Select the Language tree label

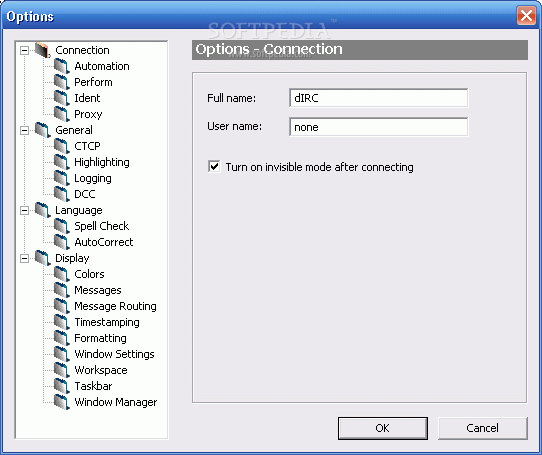pos(79,211)
